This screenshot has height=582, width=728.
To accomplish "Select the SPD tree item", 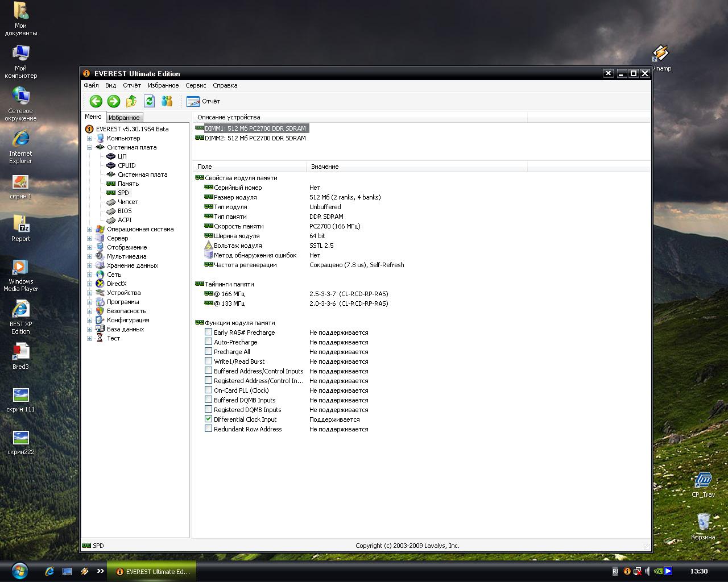I will pyautogui.click(x=123, y=193).
